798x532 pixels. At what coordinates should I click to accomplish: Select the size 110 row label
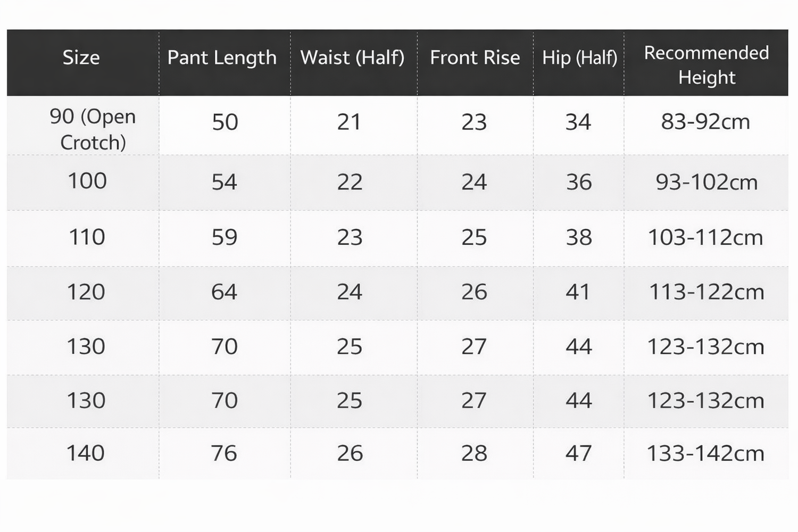(87, 237)
